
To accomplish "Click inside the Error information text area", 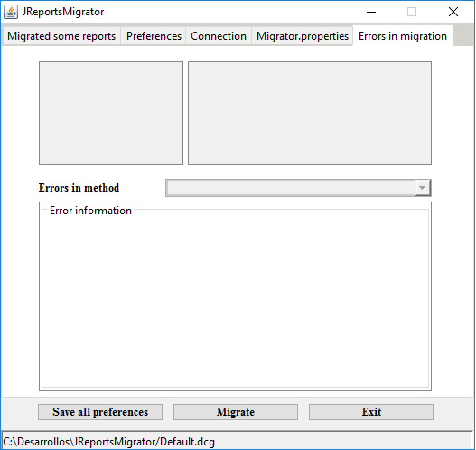I will pos(235,299).
